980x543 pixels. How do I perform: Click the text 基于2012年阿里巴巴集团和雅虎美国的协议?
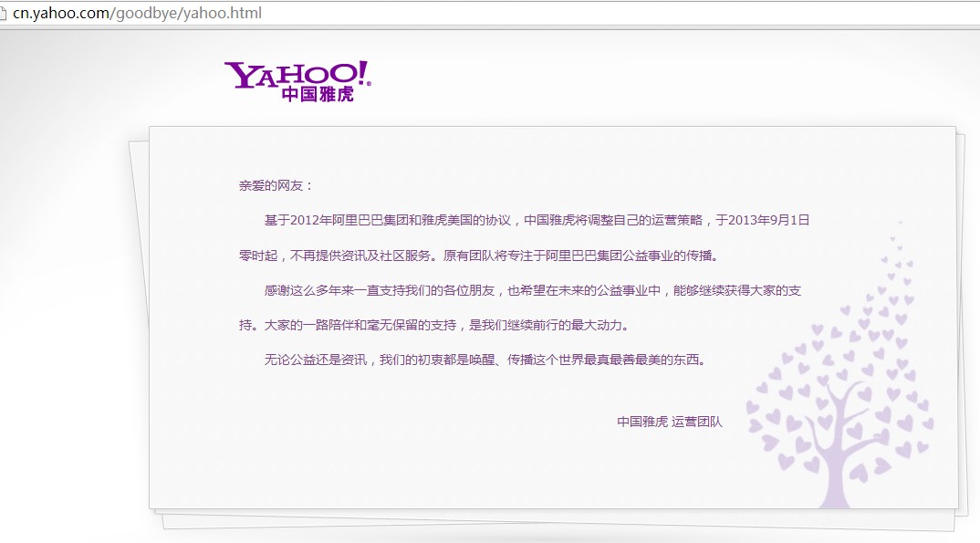pyautogui.click(x=391, y=220)
